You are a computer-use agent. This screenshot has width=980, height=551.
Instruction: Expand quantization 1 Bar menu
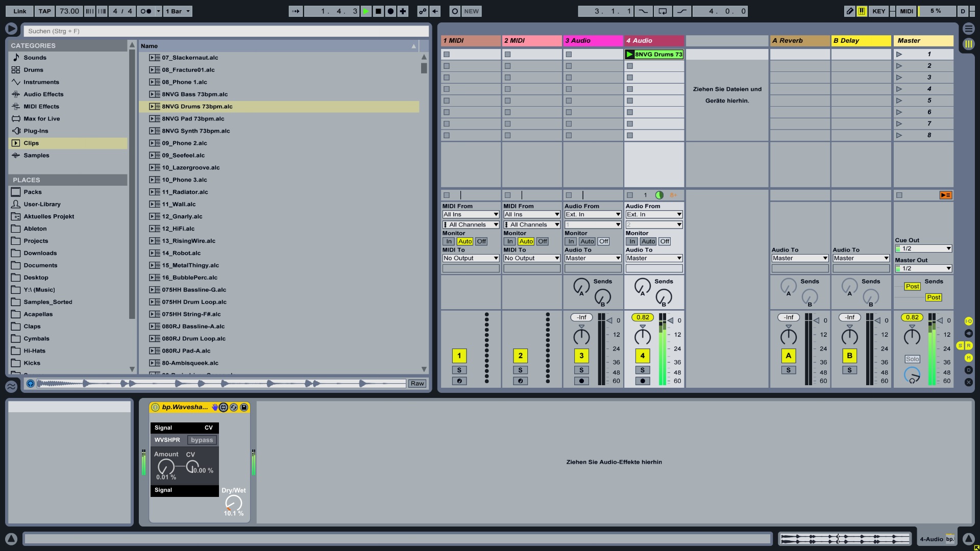click(178, 11)
